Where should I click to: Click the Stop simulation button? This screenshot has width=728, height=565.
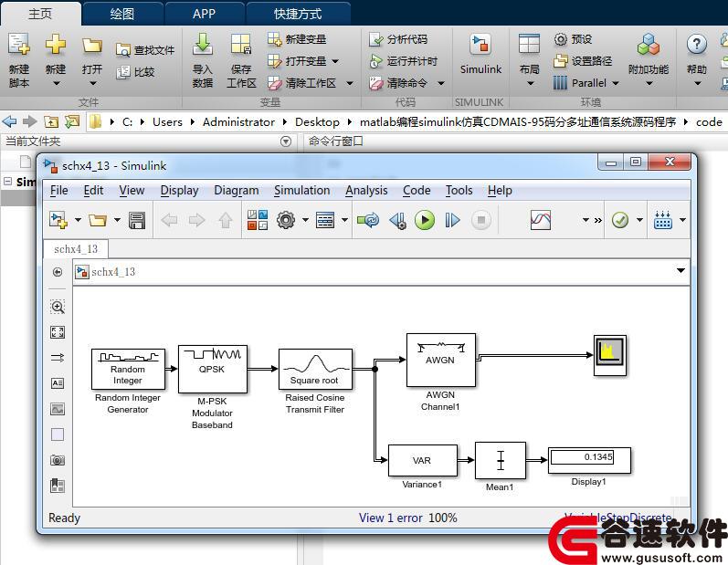(x=481, y=220)
